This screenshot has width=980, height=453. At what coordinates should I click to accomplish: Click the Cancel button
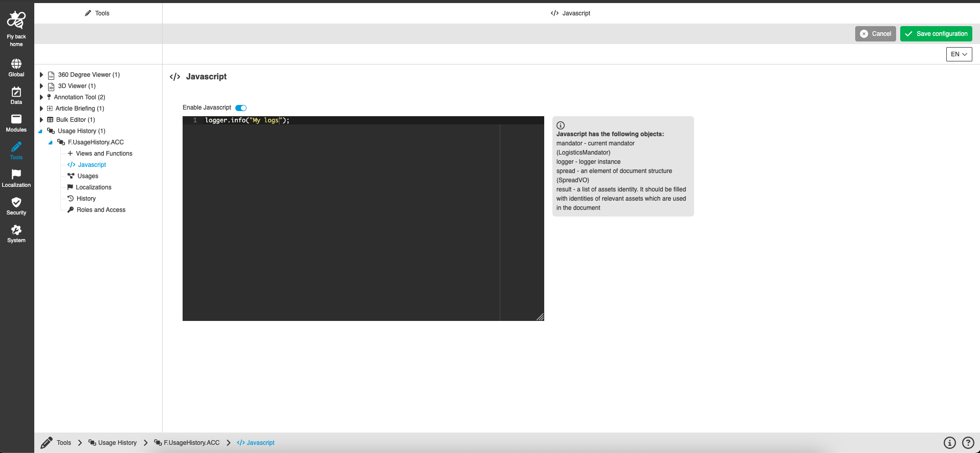click(876, 34)
